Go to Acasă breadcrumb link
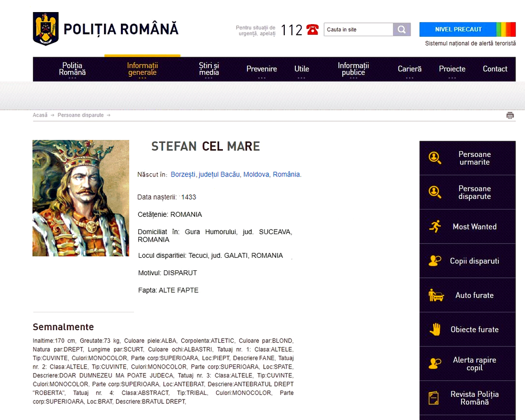The image size is (525, 420). [x=40, y=115]
